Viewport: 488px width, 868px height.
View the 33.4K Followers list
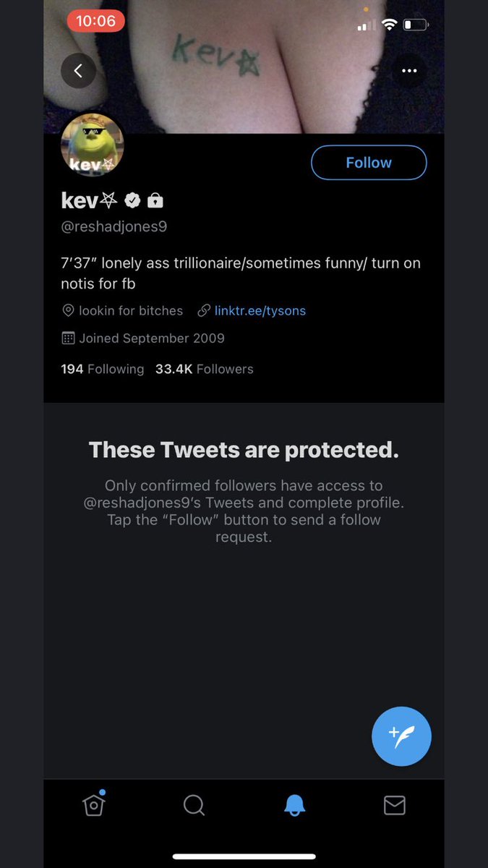tap(205, 369)
